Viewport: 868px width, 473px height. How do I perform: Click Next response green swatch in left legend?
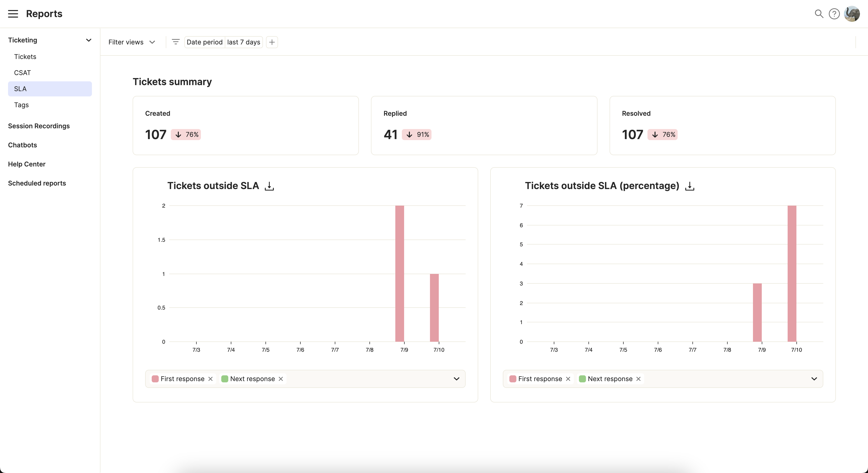tap(225, 379)
